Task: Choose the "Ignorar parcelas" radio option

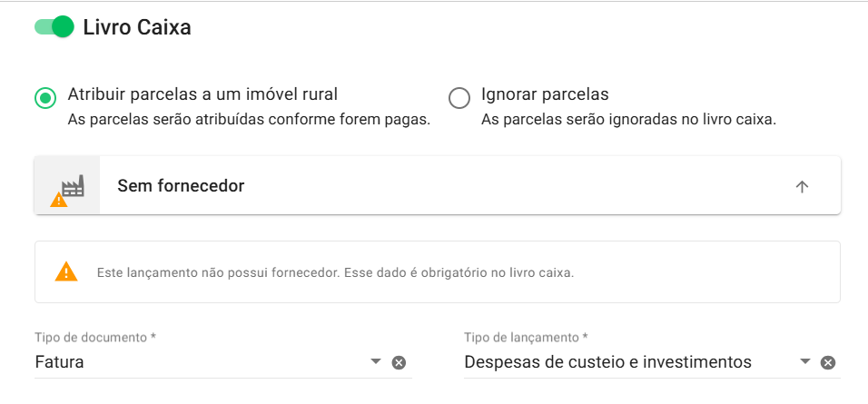Action: pos(459,97)
